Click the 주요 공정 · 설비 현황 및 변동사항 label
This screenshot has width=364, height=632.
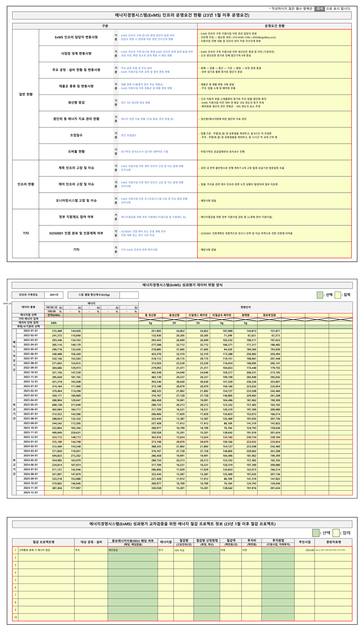76,70
